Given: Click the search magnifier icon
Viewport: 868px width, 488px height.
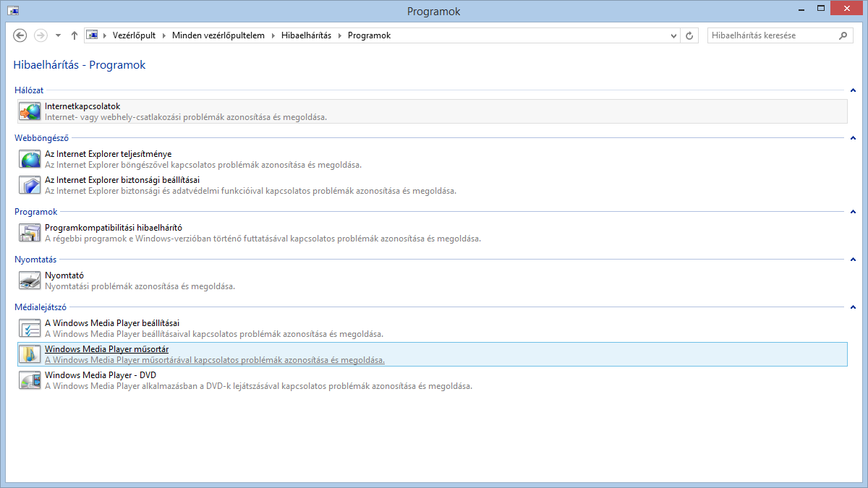Looking at the screenshot, I should click(x=843, y=35).
